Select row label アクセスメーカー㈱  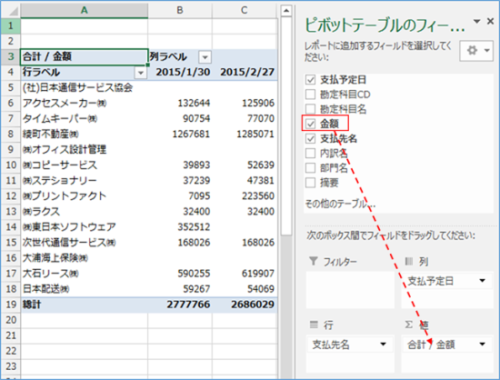tap(84, 103)
